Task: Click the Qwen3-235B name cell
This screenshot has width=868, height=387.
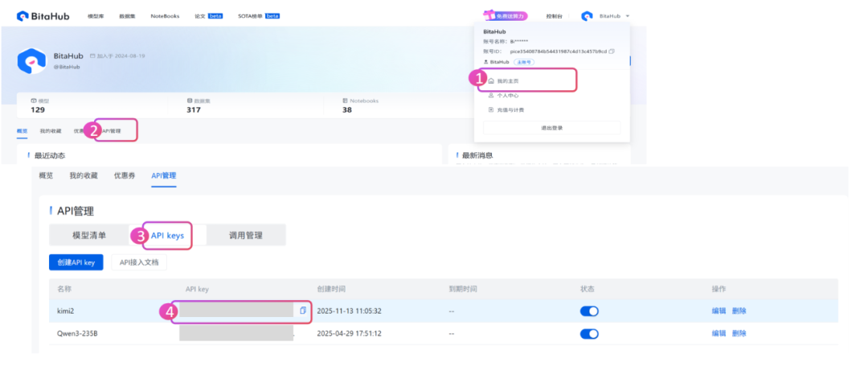Action: [77, 333]
